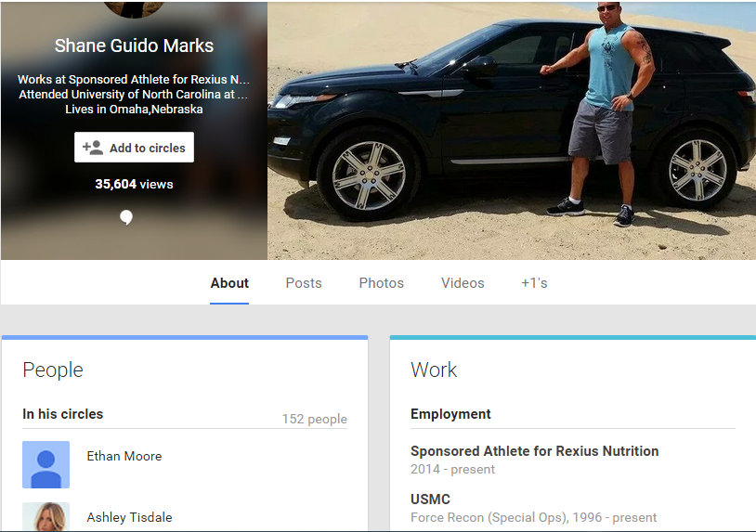
Task: Click the Works at Sponsored Athlete line
Action: [x=134, y=80]
